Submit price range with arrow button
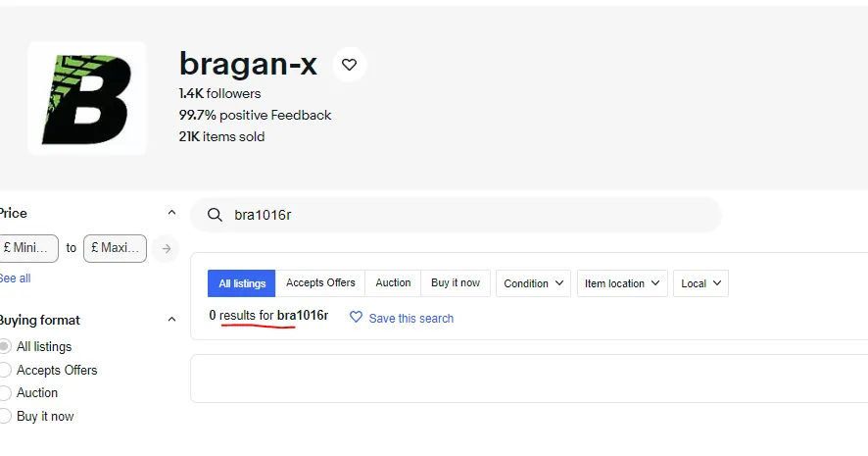The height and width of the screenshot is (456, 868). pyautogui.click(x=167, y=249)
